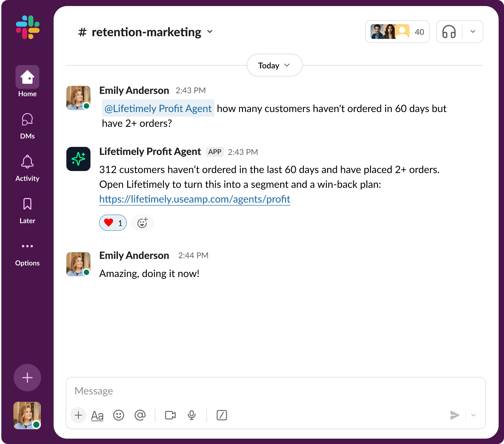Add a reaction with emoji plus icon
The image size is (504, 444).
coord(142,223)
